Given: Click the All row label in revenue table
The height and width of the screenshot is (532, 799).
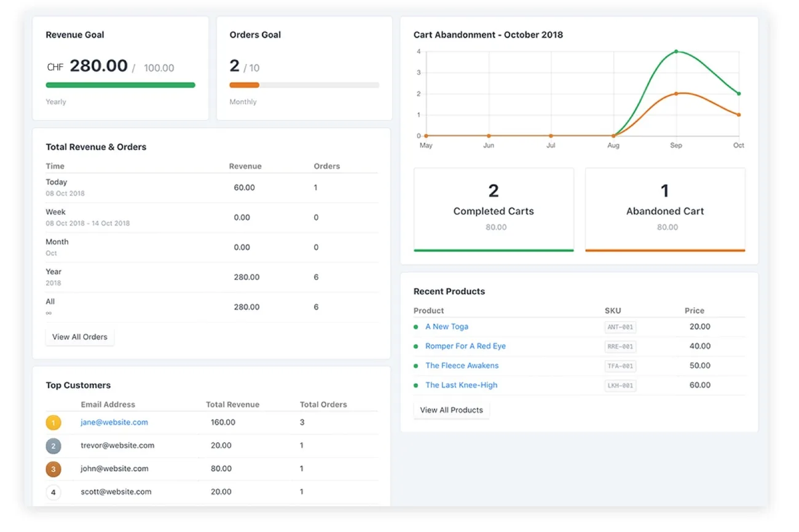Looking at the screenshot, I should click(x=50, y=302).
